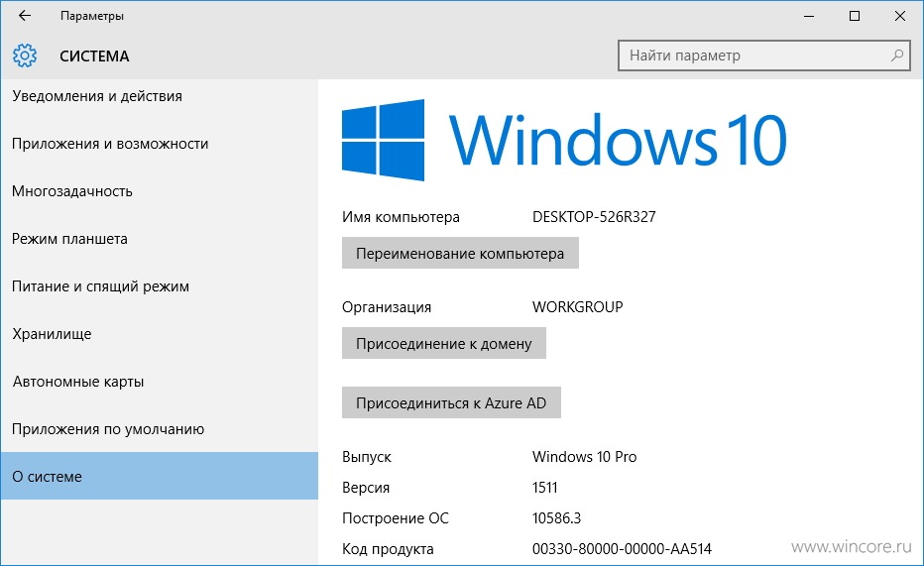Click the 'Переименование компьютера' button

460,253
